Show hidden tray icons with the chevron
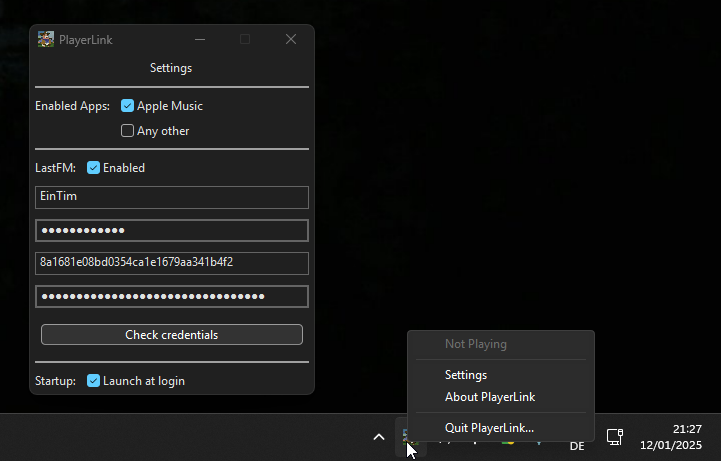 379,437
